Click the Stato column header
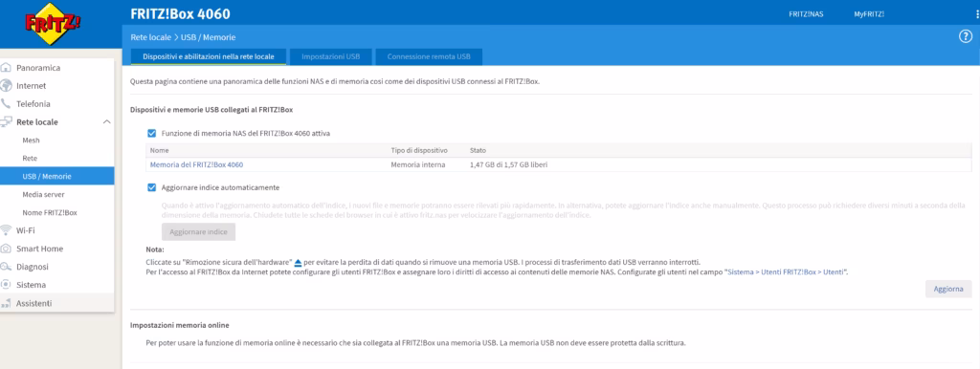The height and width of the screenshot is (369, 980). [479, 150]
